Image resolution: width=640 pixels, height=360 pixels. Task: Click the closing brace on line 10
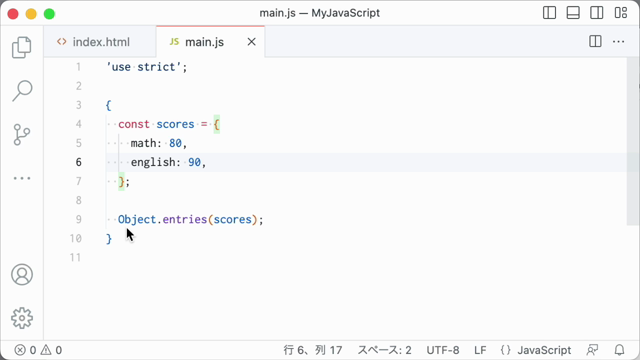109,239
